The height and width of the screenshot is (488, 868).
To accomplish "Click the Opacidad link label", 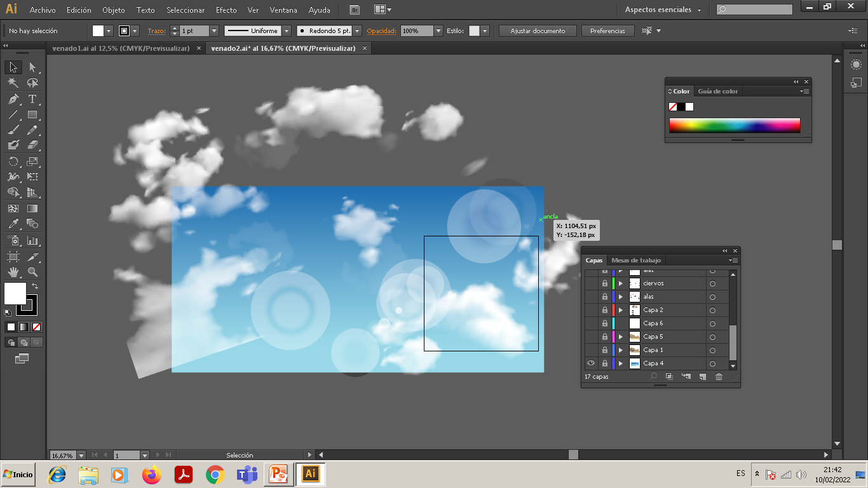I will point(382,30).
